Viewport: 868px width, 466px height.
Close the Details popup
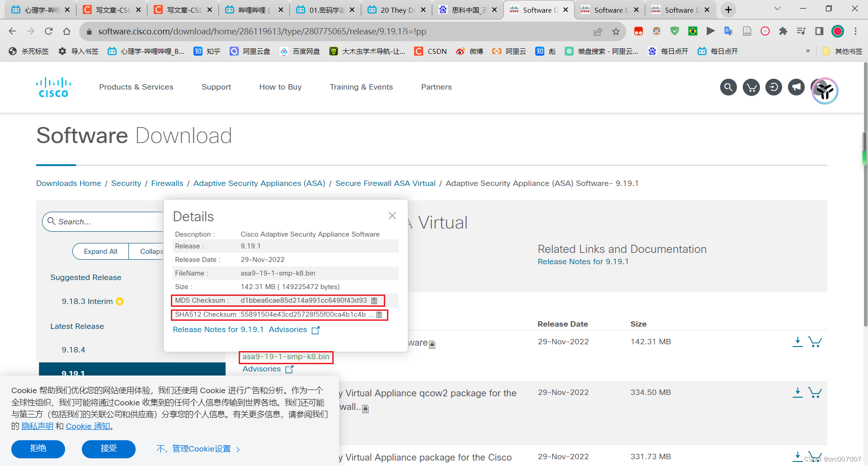pyautogui.click(x=392, y=216)
